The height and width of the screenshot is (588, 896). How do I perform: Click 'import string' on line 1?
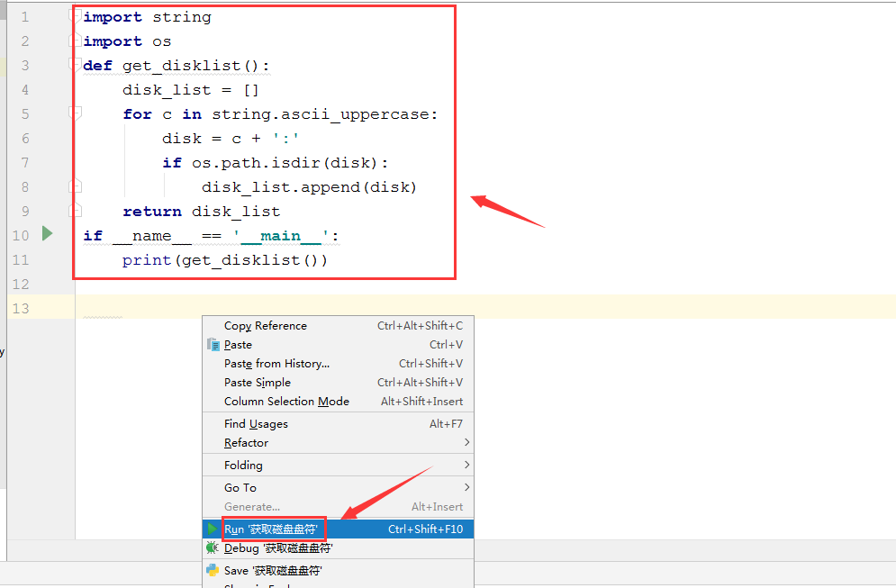click(147, 17)
